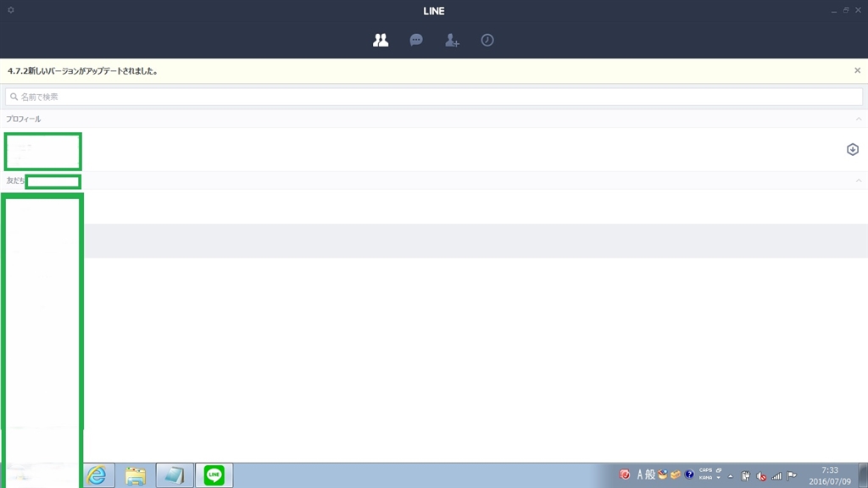
Task: Close the LINE window
Action: pyautogui.click(x=858, y=10)
